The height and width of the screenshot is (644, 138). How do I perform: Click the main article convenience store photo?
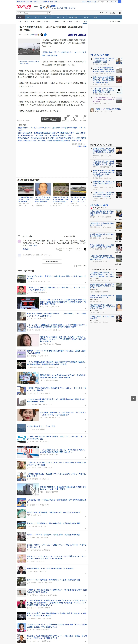tap(29, 49)
